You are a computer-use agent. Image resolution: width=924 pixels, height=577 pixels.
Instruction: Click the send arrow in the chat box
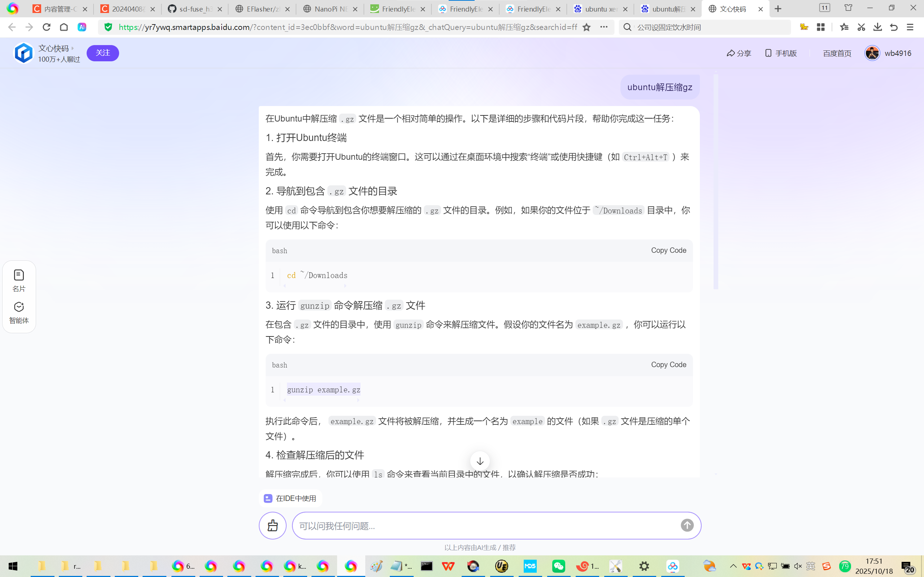(x=687, y=525)
